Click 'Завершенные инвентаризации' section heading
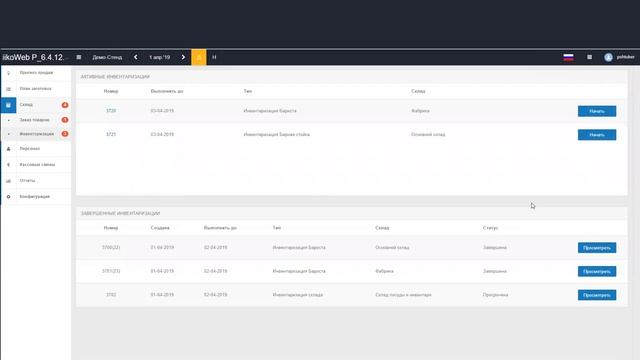The width and height of the screenshot is (640, 360). point(120,213)
